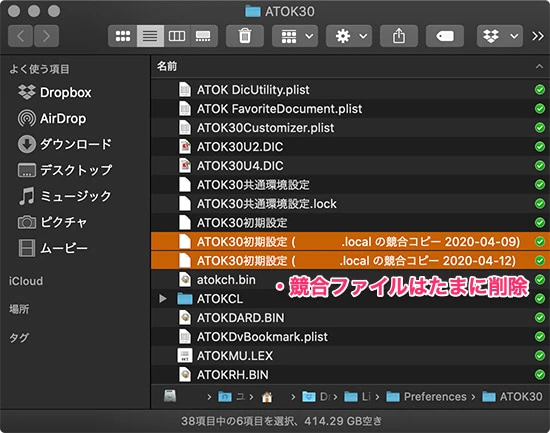Show more toolbar items via double chevron
This screenshot has width=550, height=433.
[x=537, y=36]
